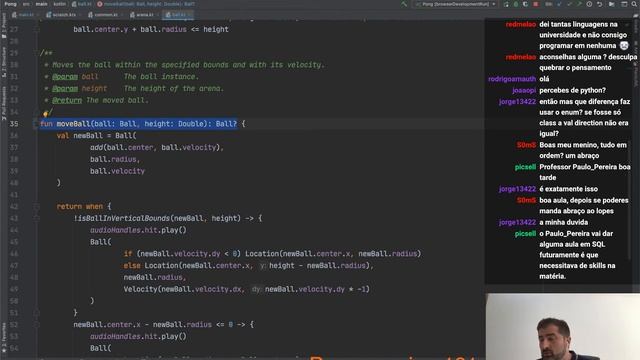The height and width of the screenshot is (360, 640).
Task: Click the intention light bulb at line 34
Action: (x=46, y=113)
